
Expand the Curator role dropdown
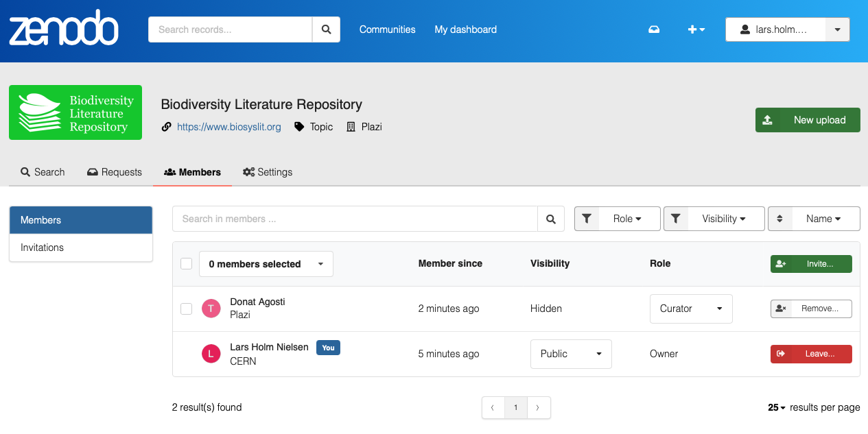point(691,309)
